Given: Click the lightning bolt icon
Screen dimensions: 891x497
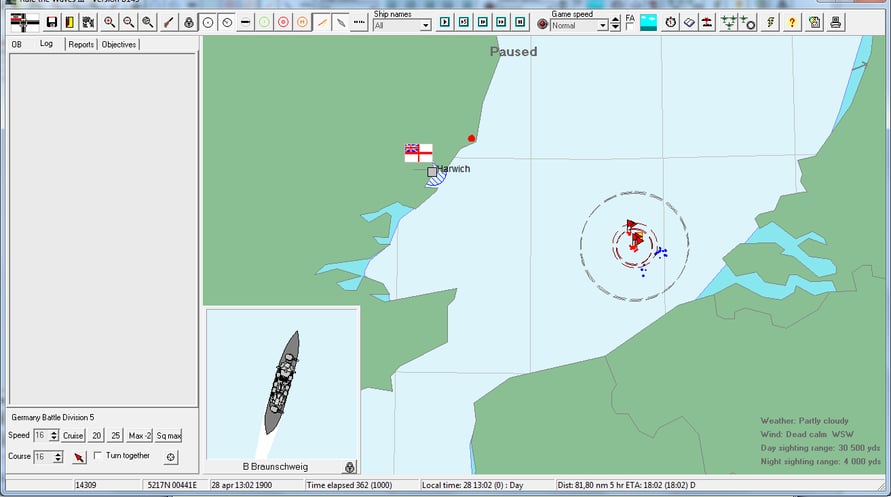Looking at the screenshot, I should click(771, 23).
